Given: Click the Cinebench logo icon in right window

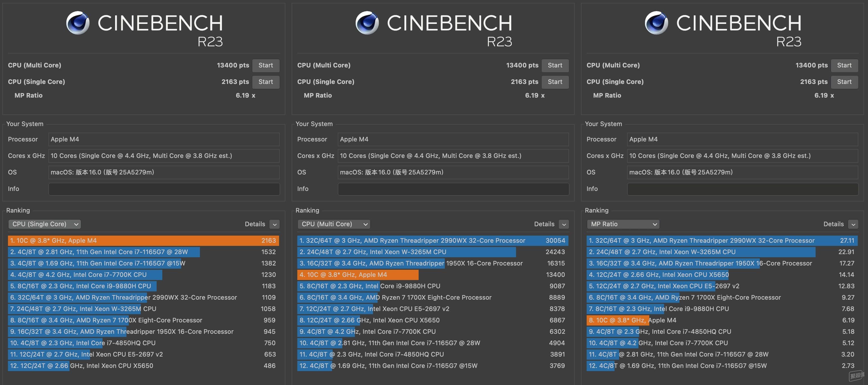Looking at the screenshot, I should click(656, 23).
